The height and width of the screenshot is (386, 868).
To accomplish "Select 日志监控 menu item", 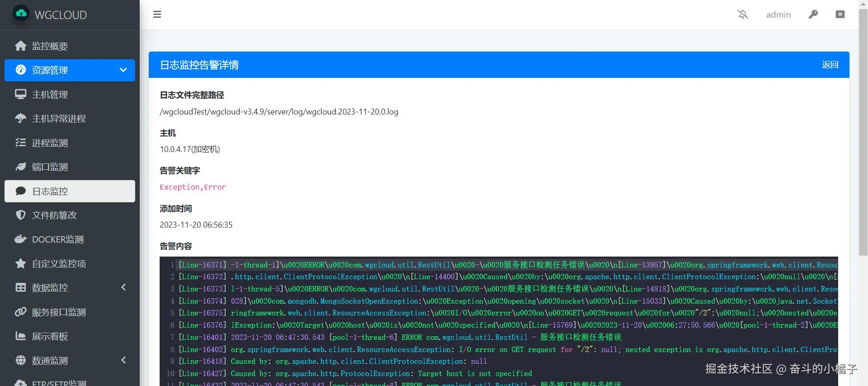I will 70,191.
